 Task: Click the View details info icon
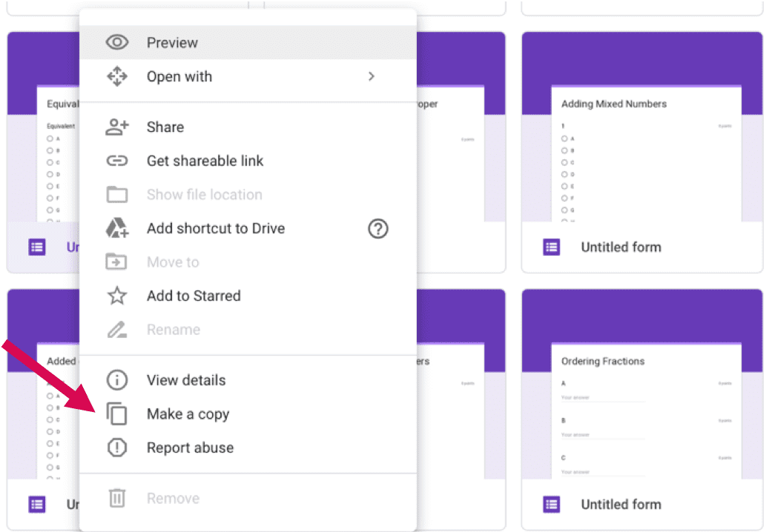click(117, 381)
